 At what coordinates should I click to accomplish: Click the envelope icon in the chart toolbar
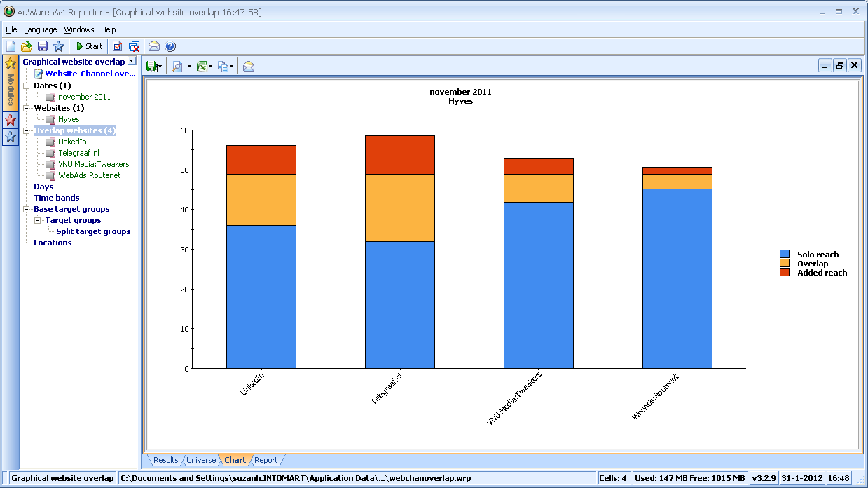[x=249, y=67]
